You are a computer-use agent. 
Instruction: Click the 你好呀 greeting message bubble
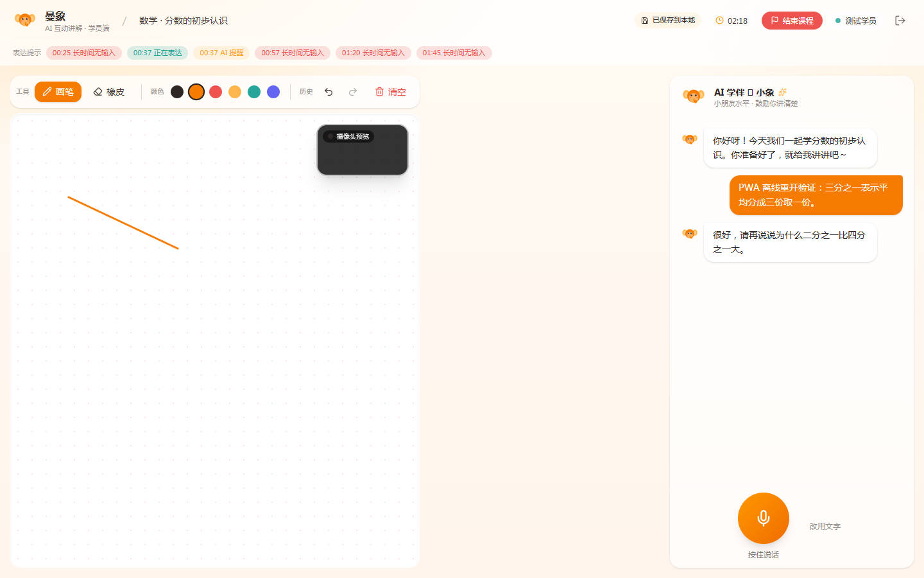click(791, 148)
